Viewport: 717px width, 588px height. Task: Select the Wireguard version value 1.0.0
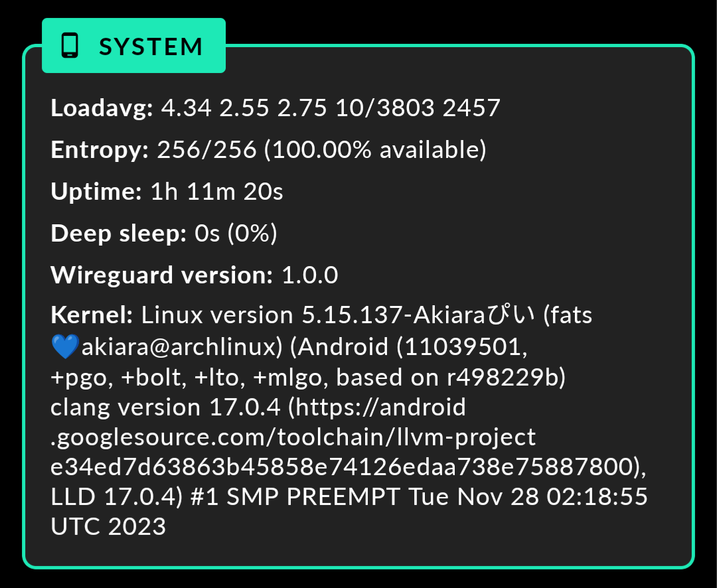[309, 275]
